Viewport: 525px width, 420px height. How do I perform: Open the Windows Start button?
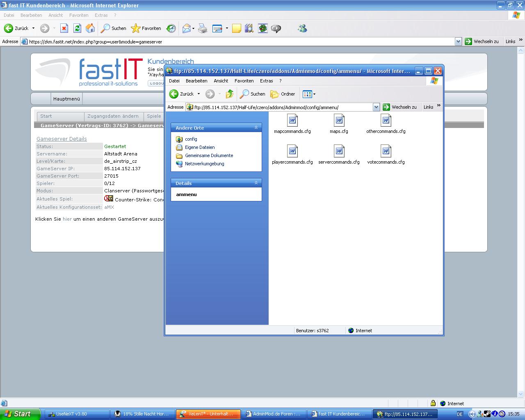click(x=20, y=414)
